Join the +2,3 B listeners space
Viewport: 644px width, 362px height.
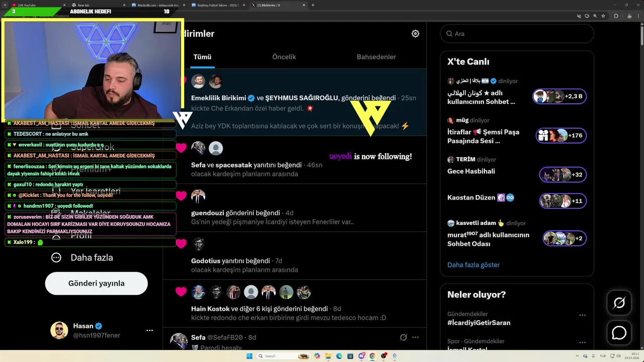point(559,96)
